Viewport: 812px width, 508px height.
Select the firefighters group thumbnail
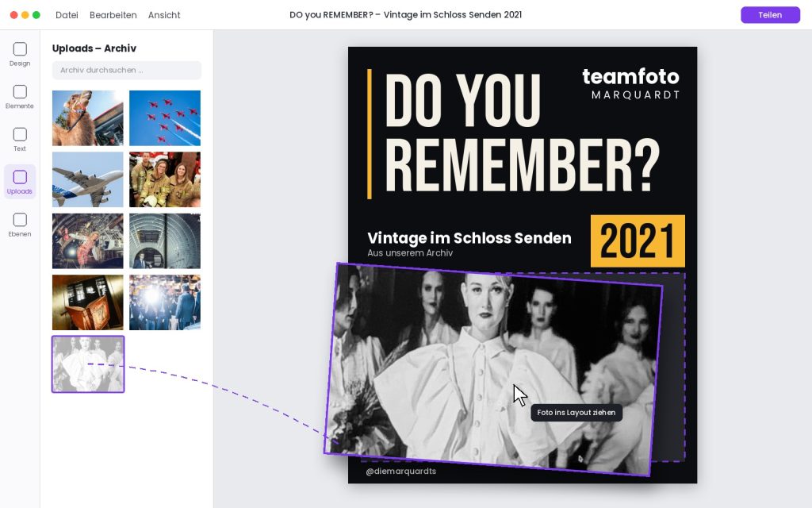pyautogui.click(x=165, y=179)
